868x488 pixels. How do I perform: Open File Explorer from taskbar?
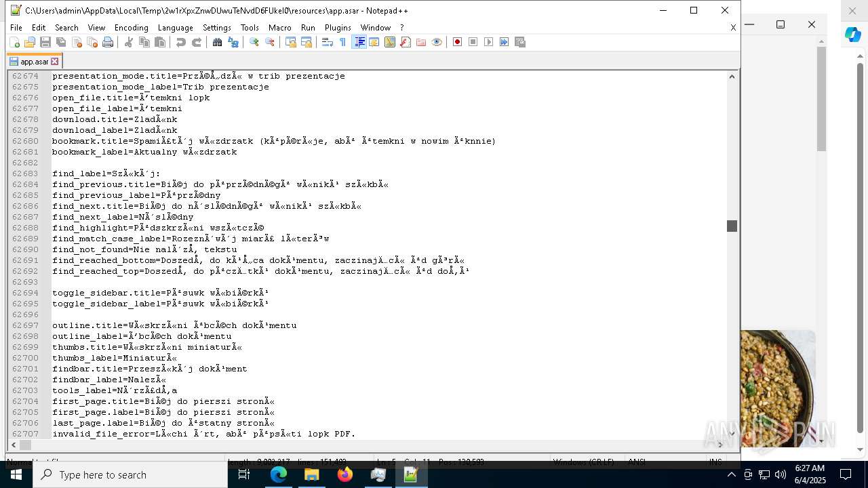coord(312,475)
